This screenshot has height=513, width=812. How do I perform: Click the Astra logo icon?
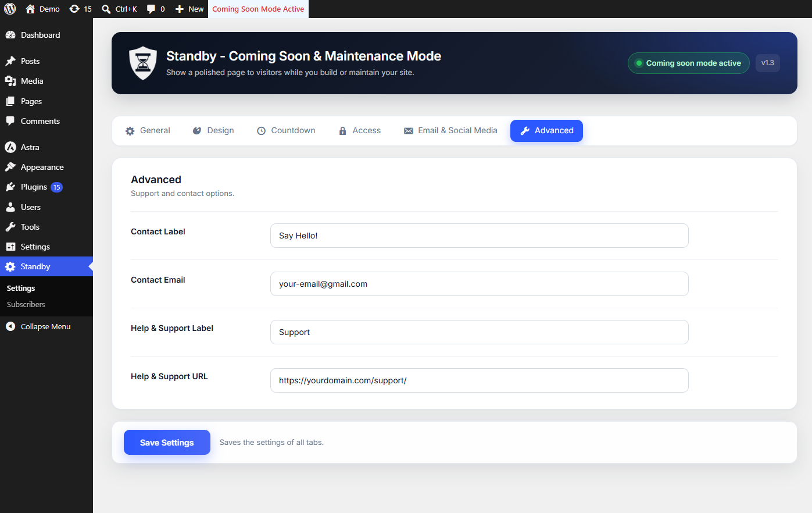pyautogui.click(x=10, y=147)
